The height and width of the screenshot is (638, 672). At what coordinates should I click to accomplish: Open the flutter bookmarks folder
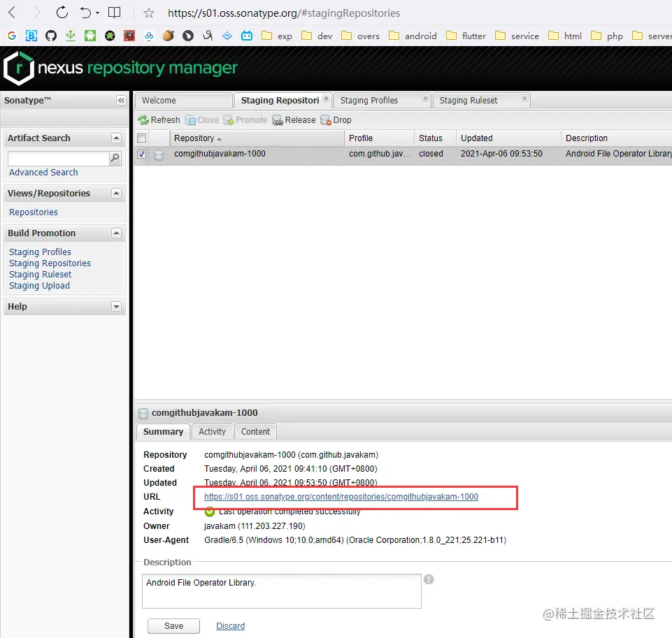pyautogui.click(x=466, y=36)
